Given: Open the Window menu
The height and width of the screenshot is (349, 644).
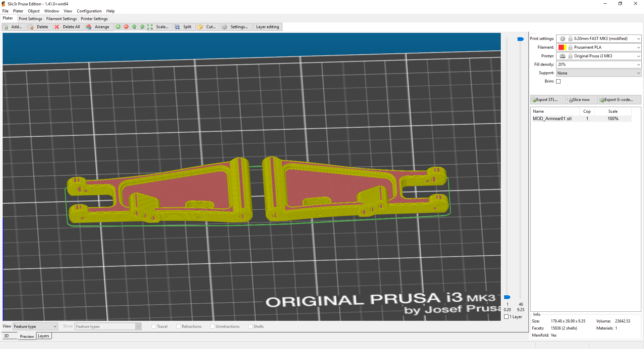Looking at the screenshot, I should point(52,11).
